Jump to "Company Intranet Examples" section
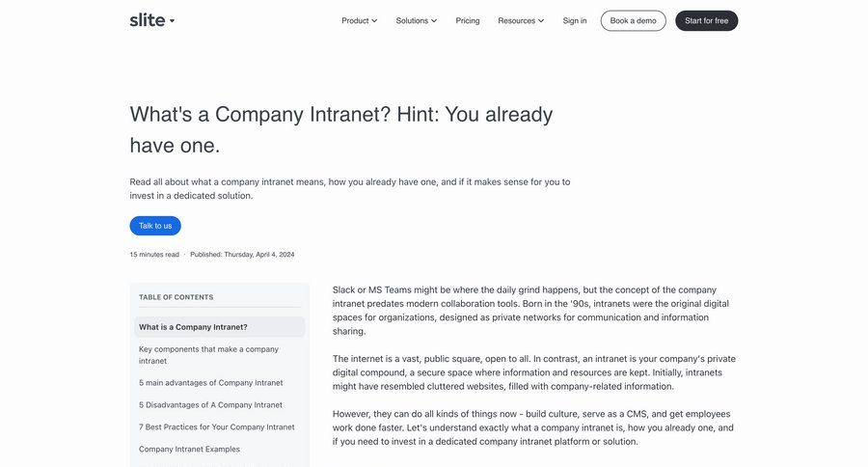 pyautogui.click(x=189, y=450)
